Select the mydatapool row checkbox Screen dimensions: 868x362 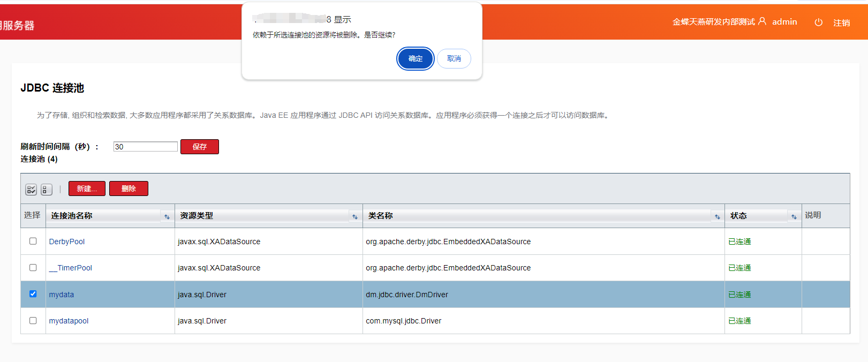[33, 320]
